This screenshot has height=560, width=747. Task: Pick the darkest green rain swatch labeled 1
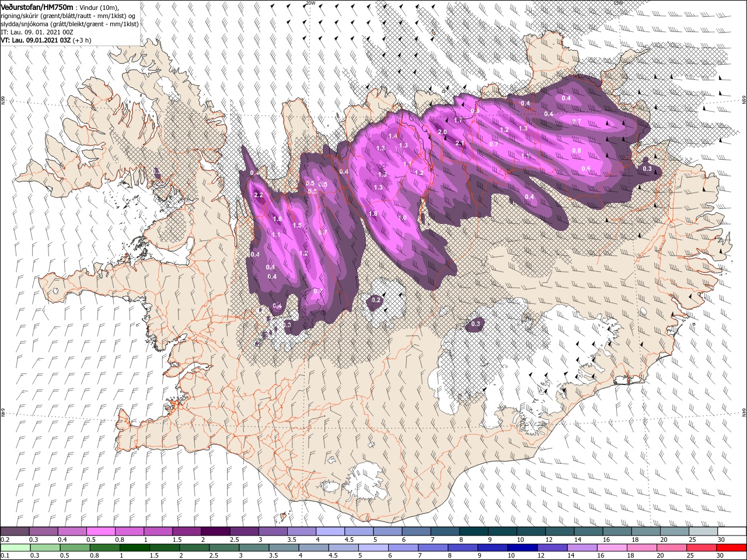[x=134, y=548]
